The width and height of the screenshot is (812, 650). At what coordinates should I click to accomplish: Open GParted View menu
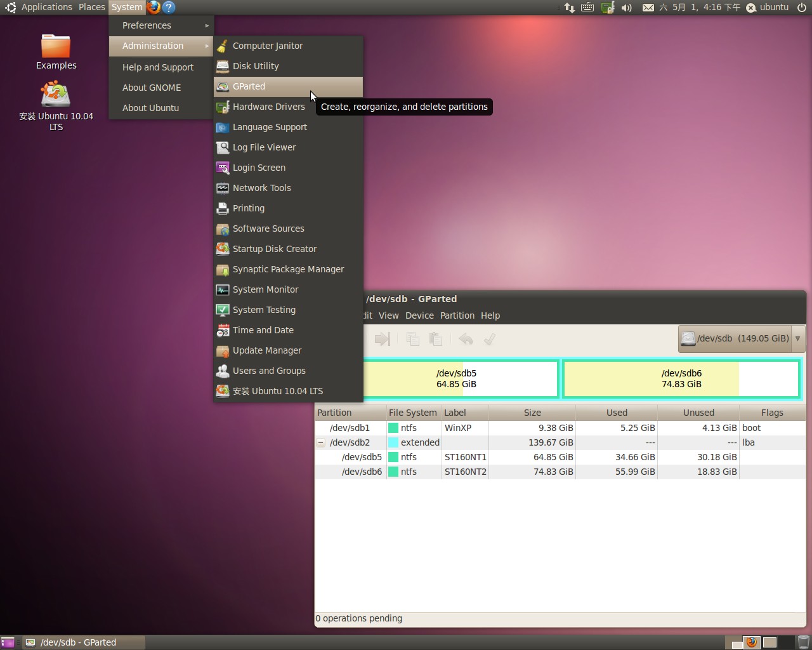pyautogui.click(x=388, y=315)
